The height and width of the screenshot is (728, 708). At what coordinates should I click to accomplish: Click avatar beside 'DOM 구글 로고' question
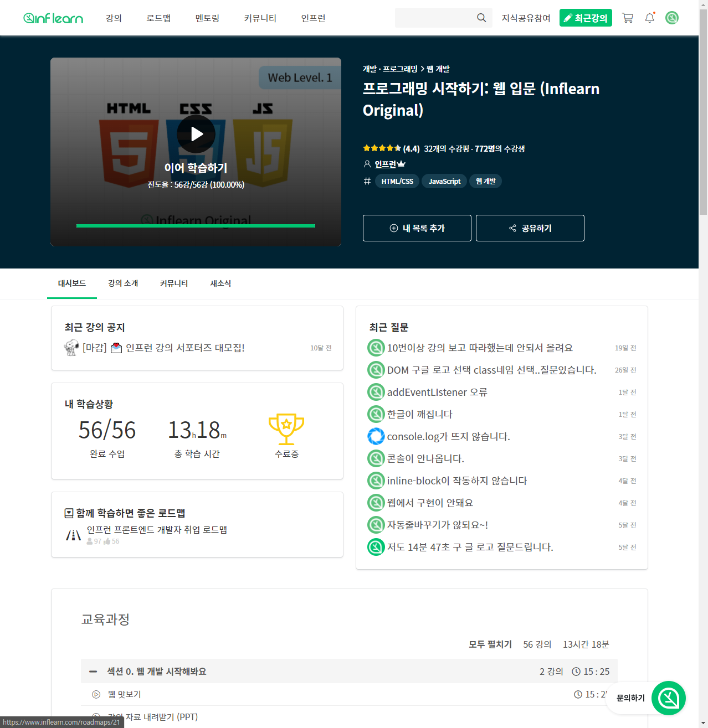coord(376,370)
